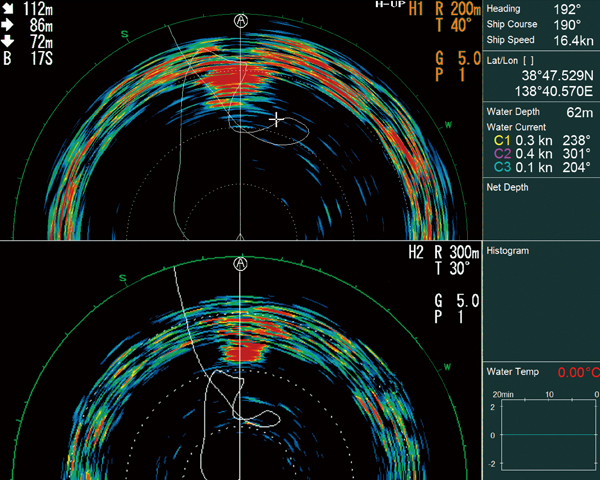Select the circled A marker in H2 display
Image resolution: width=600 pixels, height=480 pixels.
[x=240, y=263]
